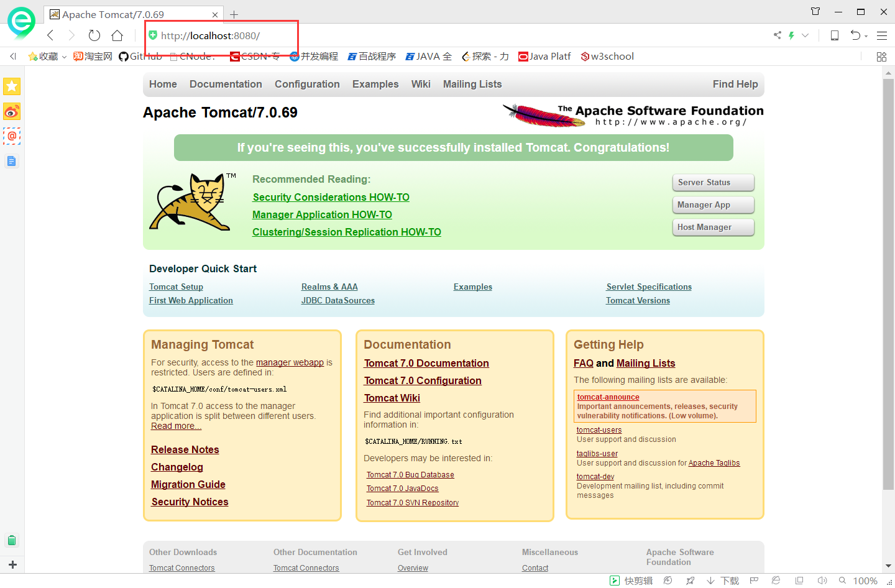This screenshot has width=895, height=588.
Task: Reload the page with the refresh icon
Action: [94, 35]
